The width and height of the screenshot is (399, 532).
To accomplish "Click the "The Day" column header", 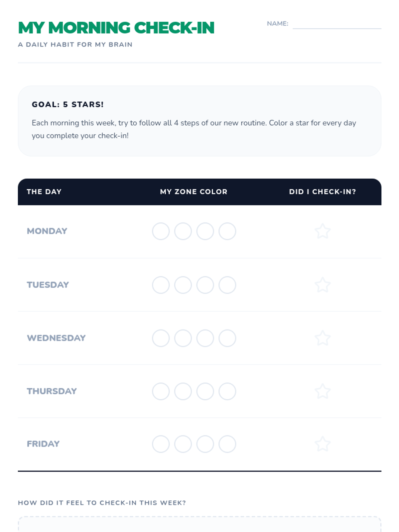I will pyautogui.click(x=44, y=192).
